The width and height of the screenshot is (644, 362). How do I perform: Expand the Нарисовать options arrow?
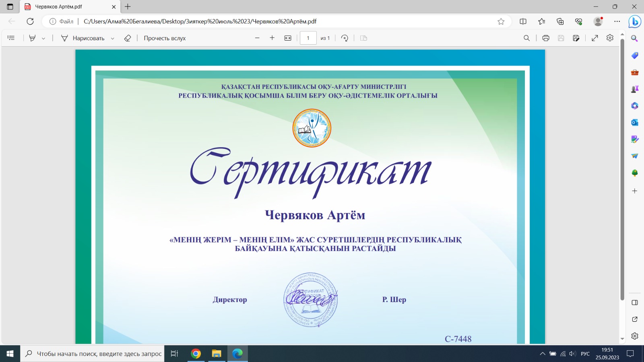(x=113, y=38)
